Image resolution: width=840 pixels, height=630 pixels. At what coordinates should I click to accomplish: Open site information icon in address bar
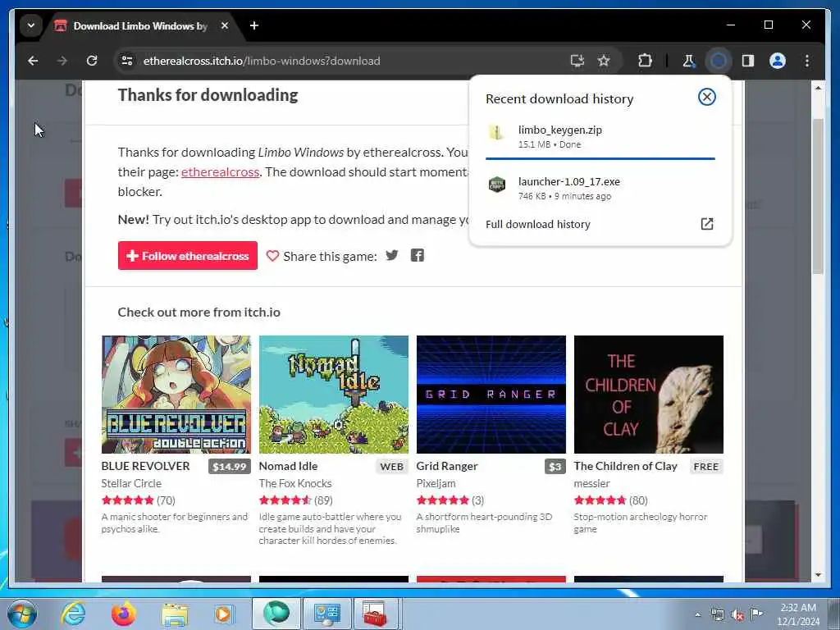point(127,61)
